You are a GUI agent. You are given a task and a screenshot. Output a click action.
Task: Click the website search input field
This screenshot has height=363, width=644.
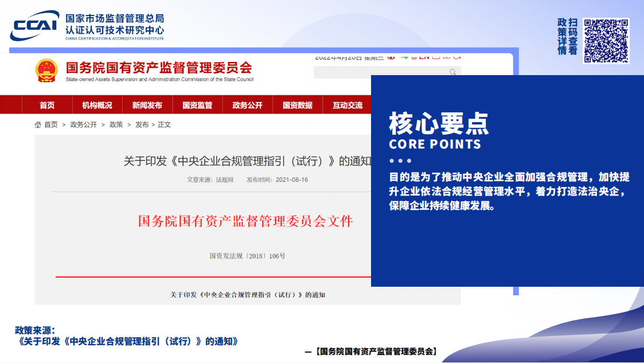pyautogui.click(x=387, y=72)
